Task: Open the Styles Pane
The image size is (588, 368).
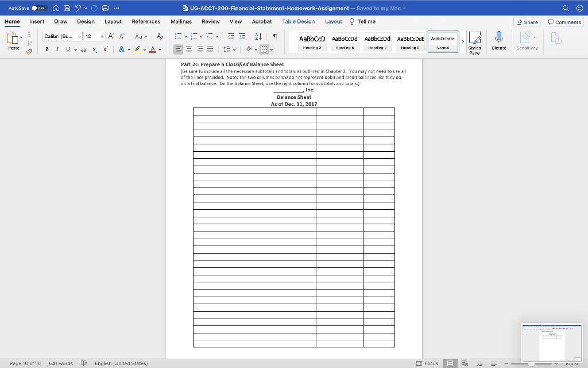Action: pyautogui.click(x=475, y=43)
